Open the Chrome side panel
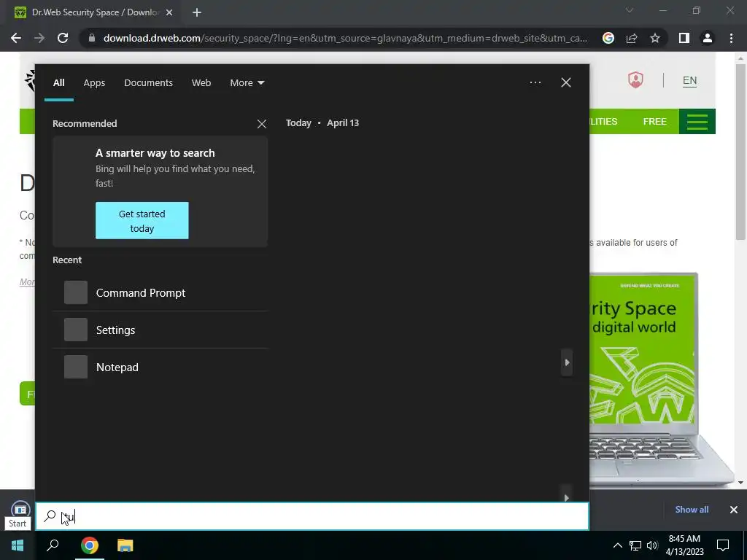 point(684,38)
